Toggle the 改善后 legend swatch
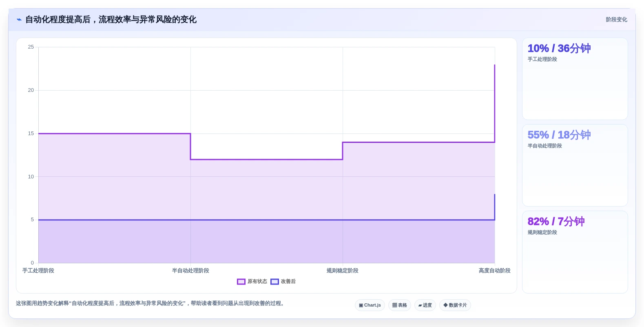Viewport: 644px width, 327px height. pyautogui.click(x=274, y=282)
